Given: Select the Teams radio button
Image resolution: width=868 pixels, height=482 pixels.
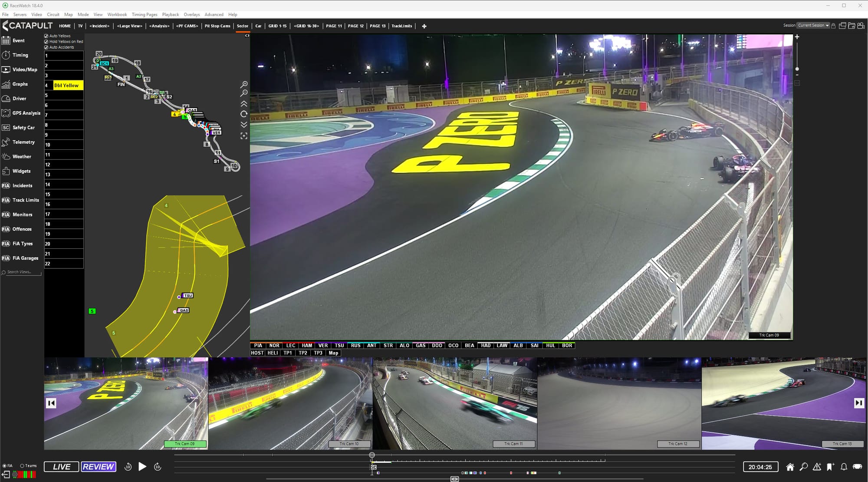Looking at the screenshot, I should tap(22, 465).
